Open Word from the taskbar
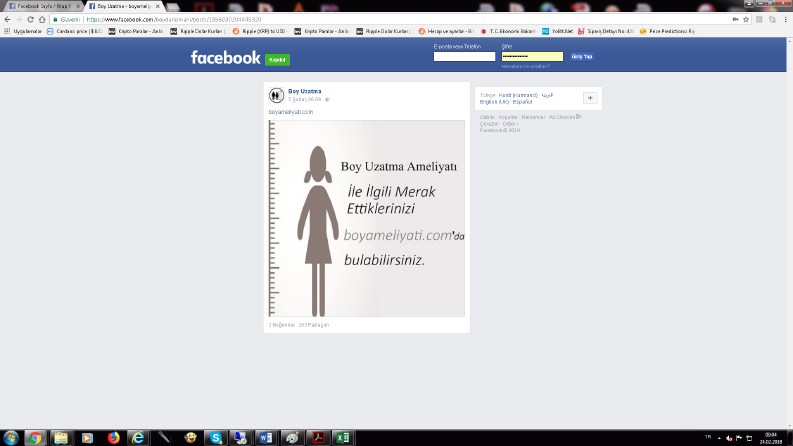Viewport: 793px width, 446px height. point(266,438)
